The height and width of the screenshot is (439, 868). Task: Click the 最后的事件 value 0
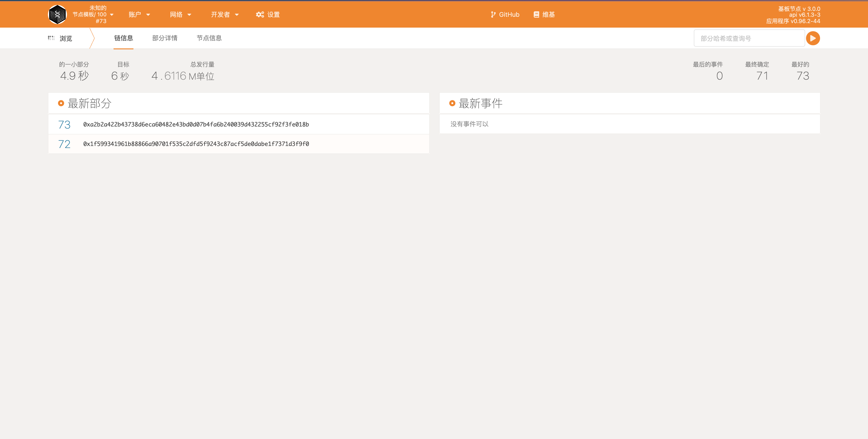[x=719, y=76]
